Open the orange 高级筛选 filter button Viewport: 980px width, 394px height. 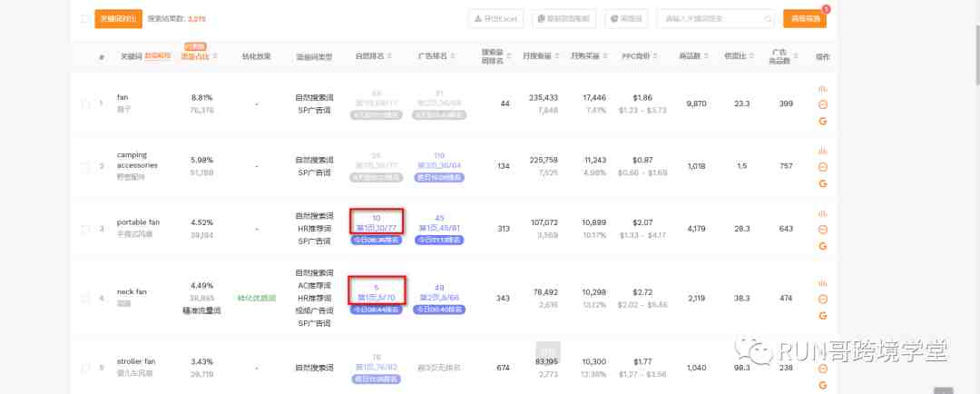804,18
